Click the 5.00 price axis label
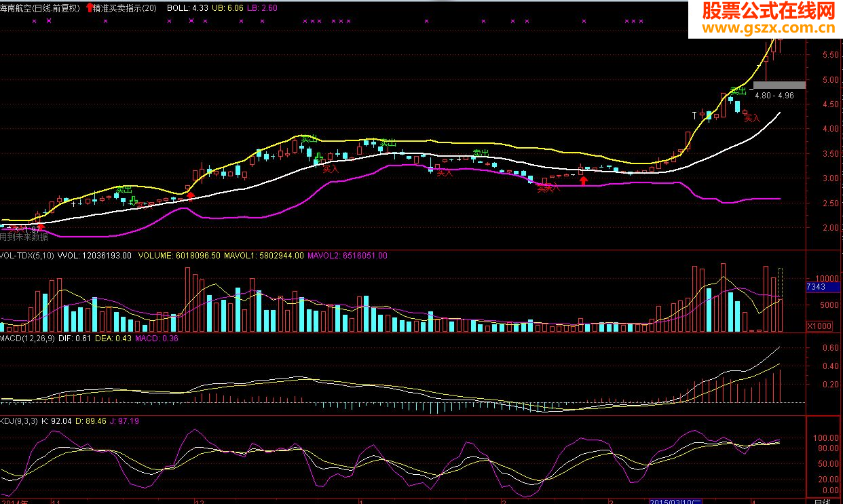Screen dimensions: 843x504 [829, 79]
